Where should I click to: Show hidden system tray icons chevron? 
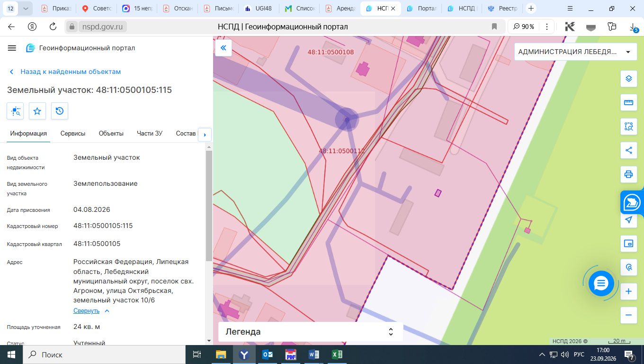542,355
